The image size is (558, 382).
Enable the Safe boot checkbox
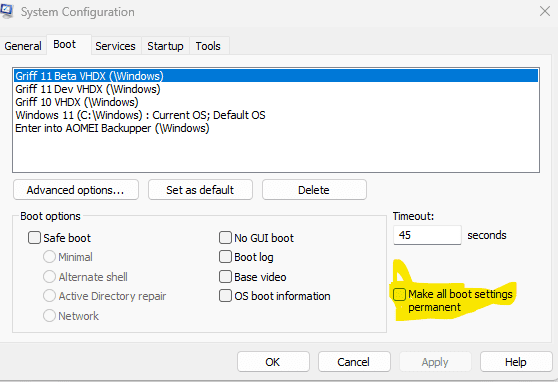35,237
